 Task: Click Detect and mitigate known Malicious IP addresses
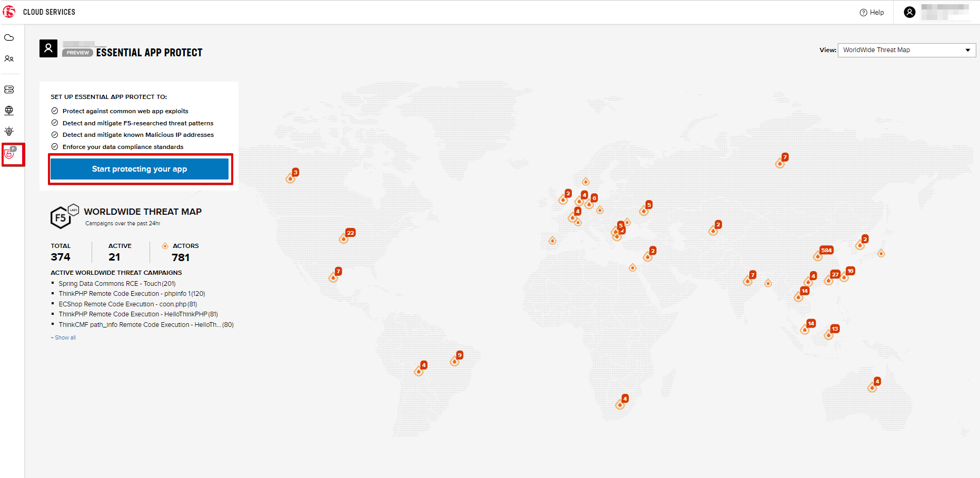(x=138, y=135)
